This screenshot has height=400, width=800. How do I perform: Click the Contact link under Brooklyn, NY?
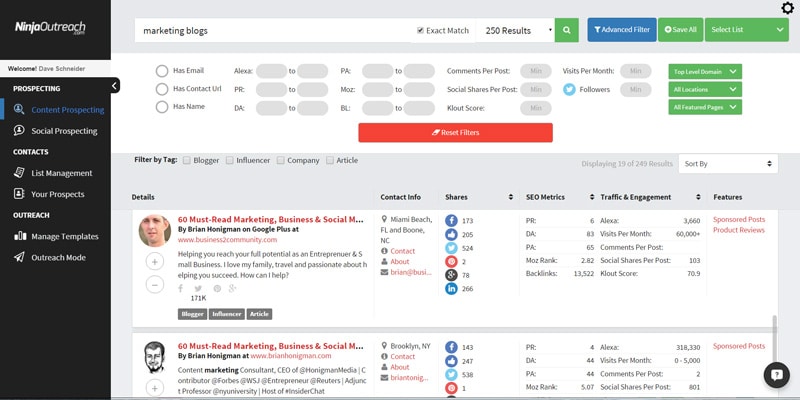click(403, 357)
